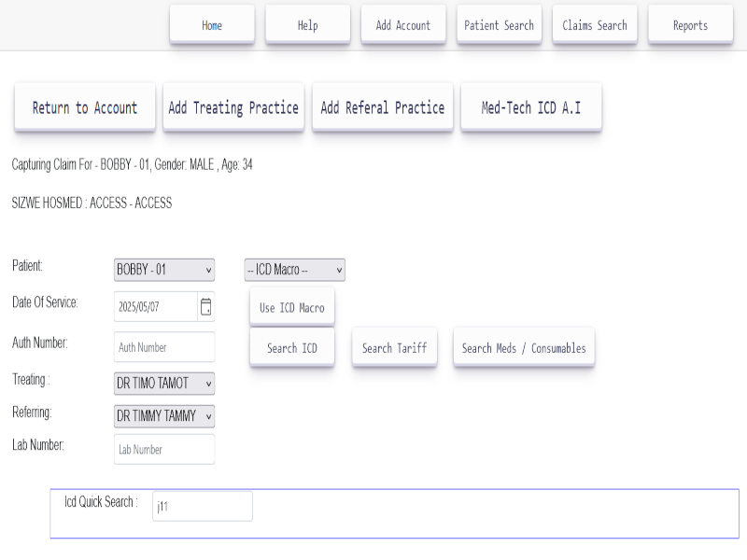Expand the Patient dropdown showing BOBBY - 01

[164, 270]
